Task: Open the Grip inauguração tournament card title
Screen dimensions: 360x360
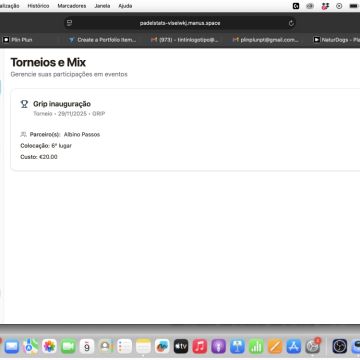Action: click(62, 104)
